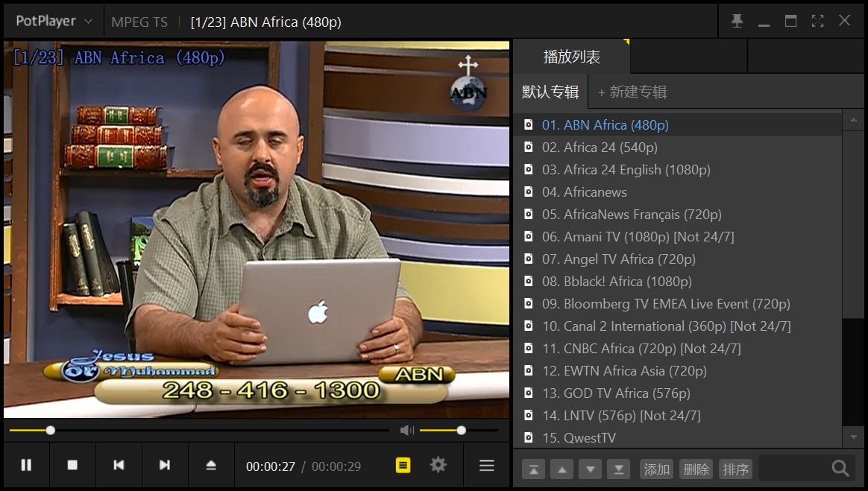Viewport: 868px width, 491px height.
Task: Click the title [1/23] ABN Africa (480p)
Action: tap(265, 22)
